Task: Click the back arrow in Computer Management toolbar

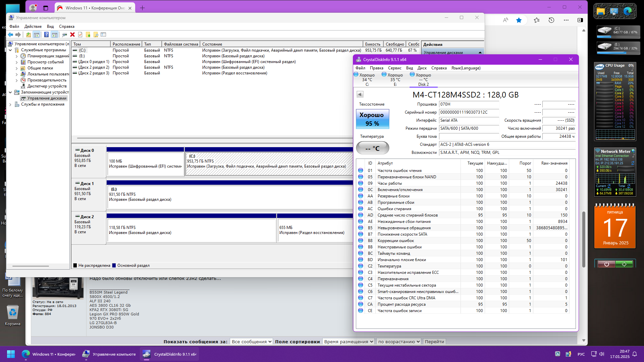Action: point(10,35)
